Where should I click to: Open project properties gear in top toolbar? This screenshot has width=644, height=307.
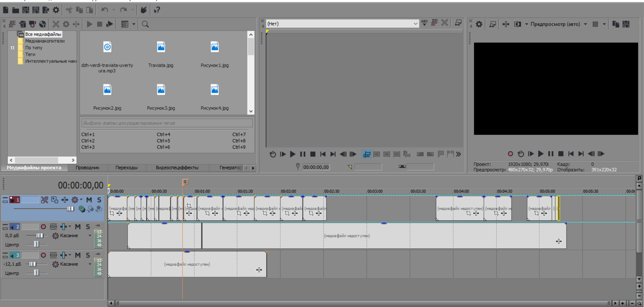point(56,10)
